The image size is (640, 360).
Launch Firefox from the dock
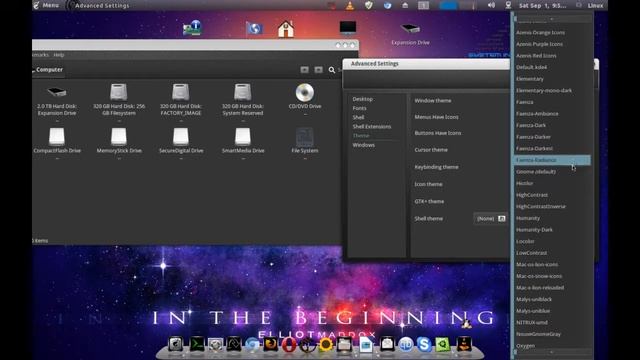(x=270, y=344)
